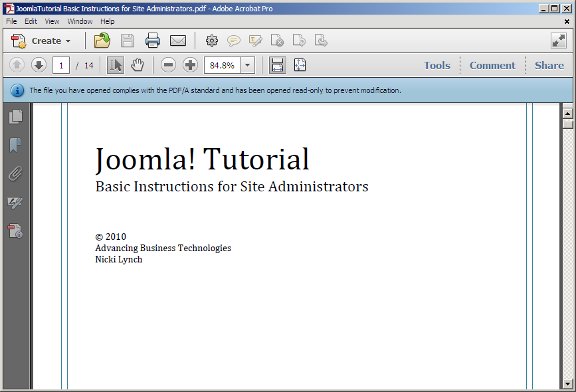The height and width of the screenshot is (392, 576).
Task: Open the File menu
Action: 11,21
